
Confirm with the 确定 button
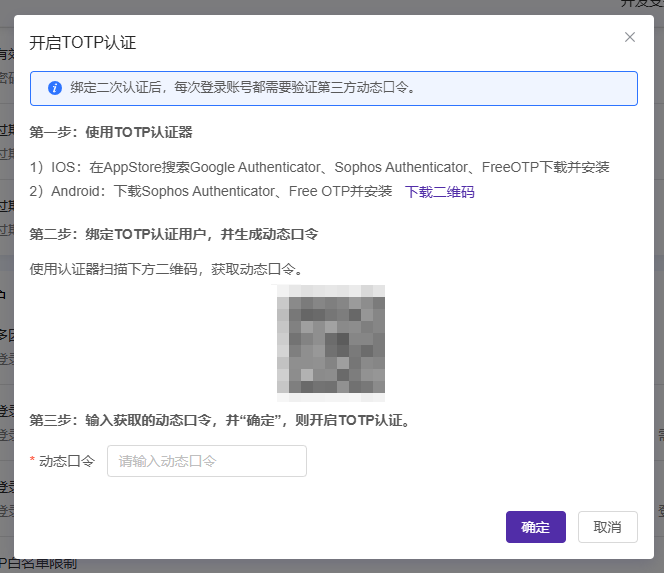(x=536, y=527)
